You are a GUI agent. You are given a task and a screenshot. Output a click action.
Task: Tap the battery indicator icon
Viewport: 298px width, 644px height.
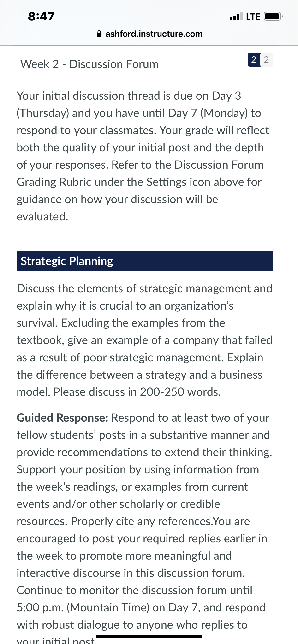click(x=273, y=17)
